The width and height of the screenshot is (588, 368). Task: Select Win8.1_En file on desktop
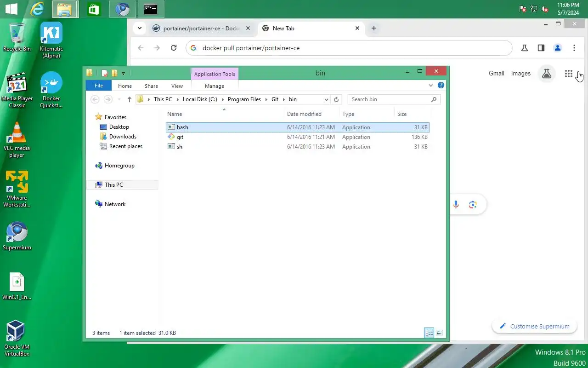pos(17,286)
